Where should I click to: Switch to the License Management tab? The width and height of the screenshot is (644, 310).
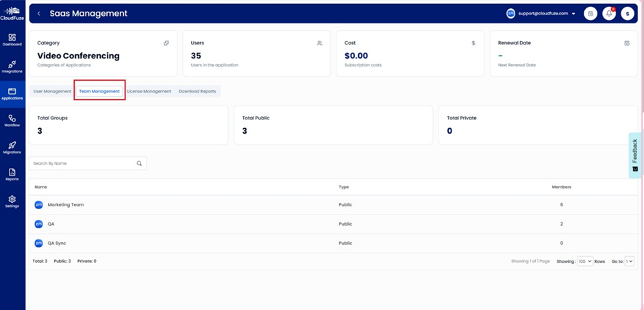(149, 91)
